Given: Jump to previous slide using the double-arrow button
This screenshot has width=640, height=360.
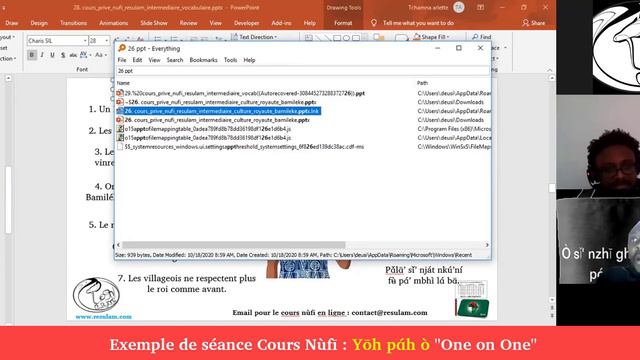Looking at the screenshot, I should [552, 308].
